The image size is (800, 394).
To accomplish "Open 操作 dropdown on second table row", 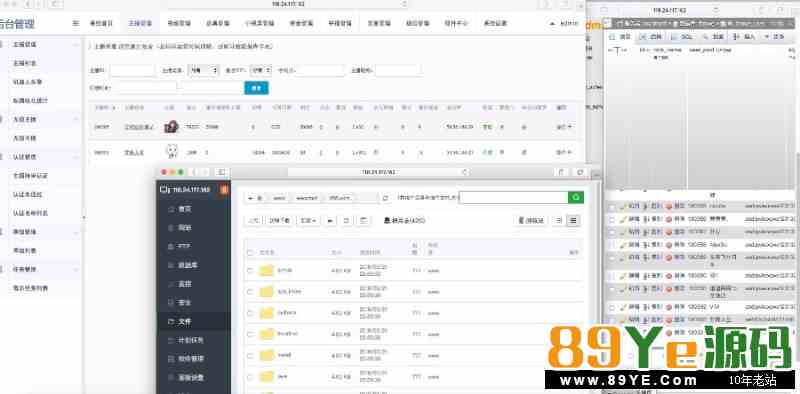I will (564, 153).
